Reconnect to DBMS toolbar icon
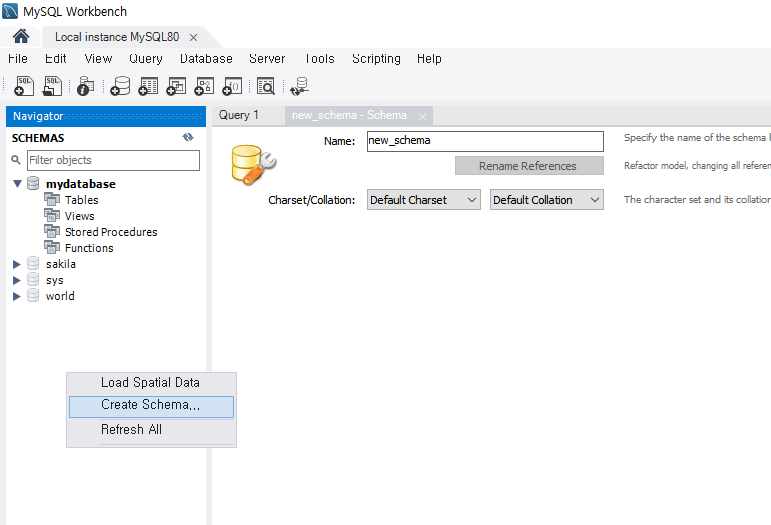Screen dimensions: 771x525 299,86
